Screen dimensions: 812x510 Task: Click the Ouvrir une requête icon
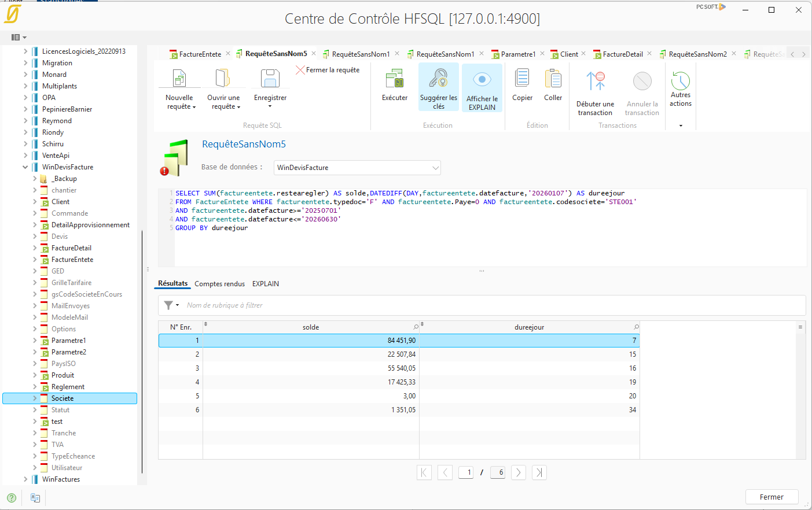223,78
